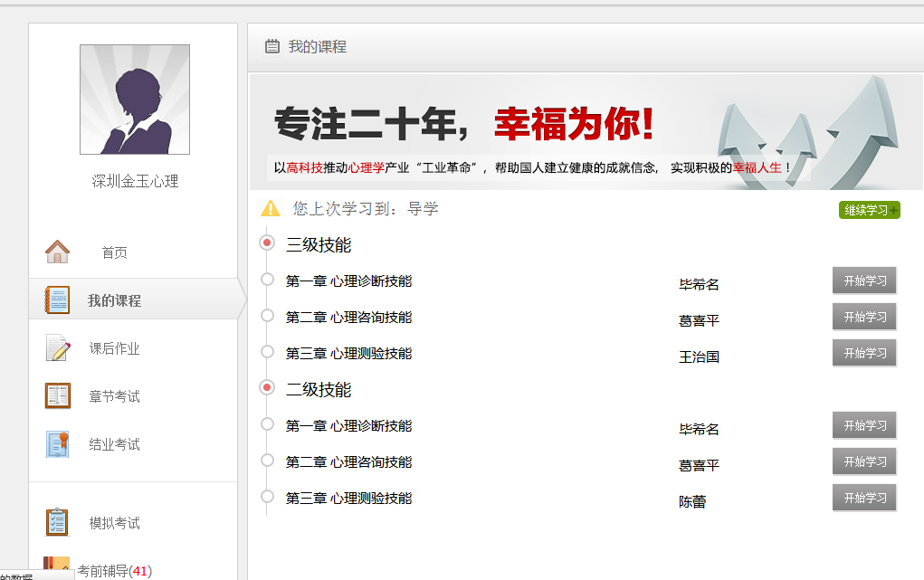Select the red radio dot beside 二级技能
The width and height of the screenshot is (924, 580).
(x=267, y=387)
